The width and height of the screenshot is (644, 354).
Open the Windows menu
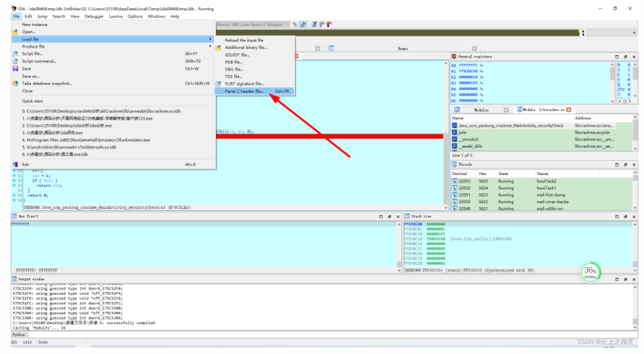[x=157, y=16]
